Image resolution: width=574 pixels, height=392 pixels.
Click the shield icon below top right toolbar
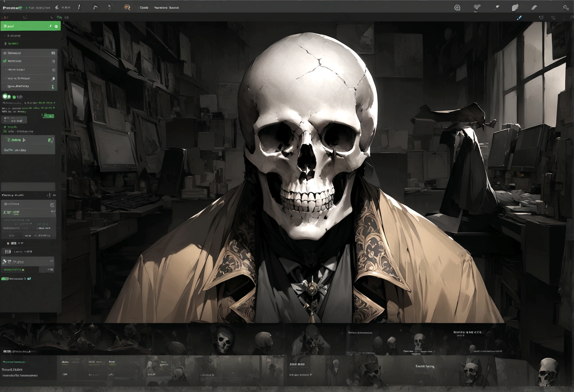tap(541, 18)
